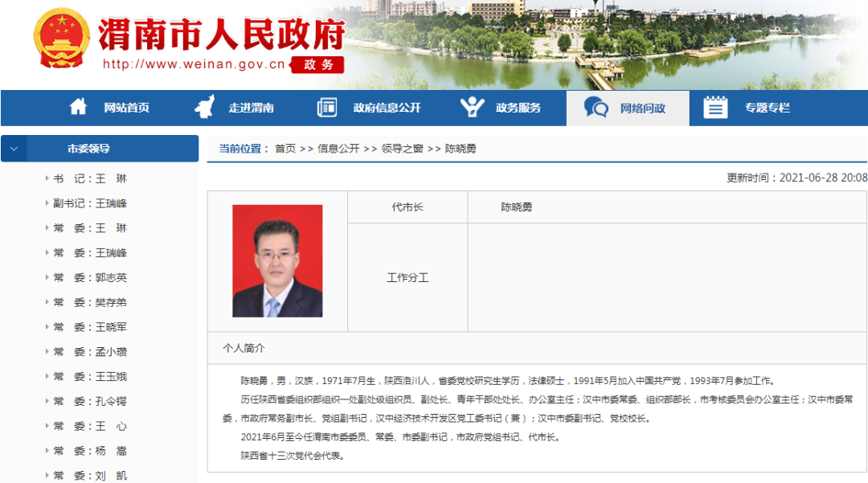Image resolution: width=868 pixels, height=483 pixels.
Task: Open 常委：杨嵩 profile link
Action: pos(90,451)
